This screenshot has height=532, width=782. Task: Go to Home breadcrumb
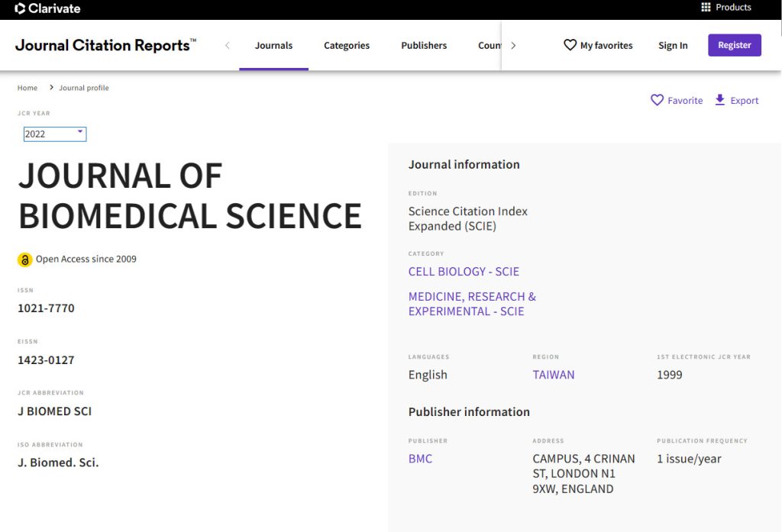pyautogui.click(x=27, y=88)
